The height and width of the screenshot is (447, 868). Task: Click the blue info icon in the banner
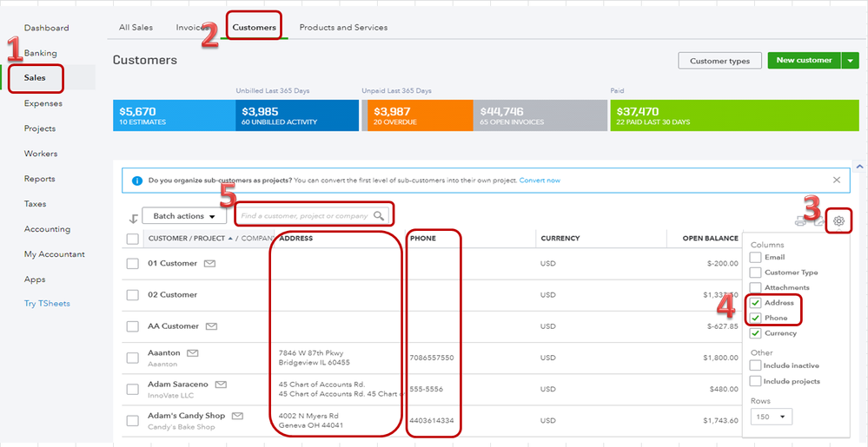[137, 181]
